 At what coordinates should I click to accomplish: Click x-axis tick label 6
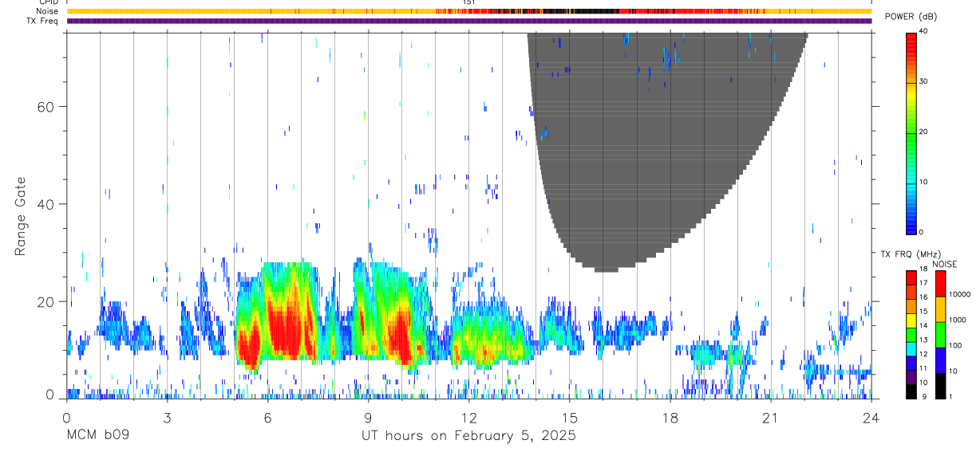coord(267,418)
